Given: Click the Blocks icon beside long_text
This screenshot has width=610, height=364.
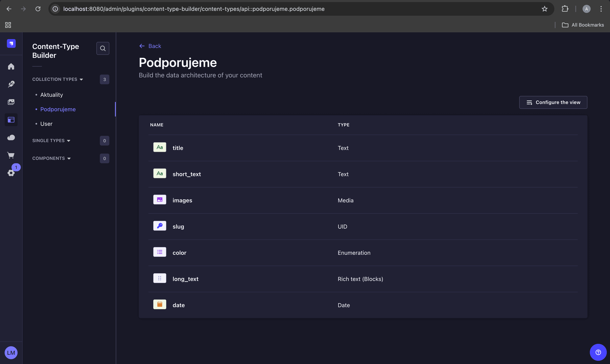Looking at the screenshot, I should tap(160, 278).
